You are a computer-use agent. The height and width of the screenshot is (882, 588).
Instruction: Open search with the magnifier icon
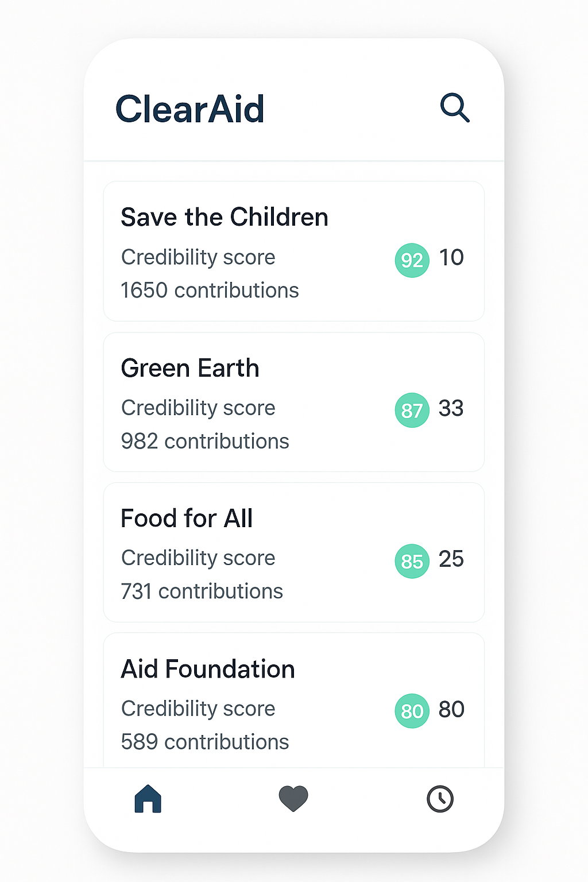455,107
